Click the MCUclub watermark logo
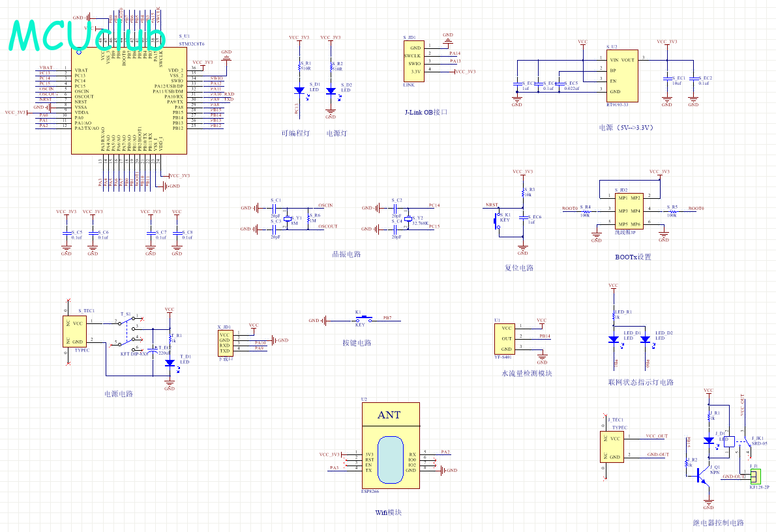 coord(87,35)
